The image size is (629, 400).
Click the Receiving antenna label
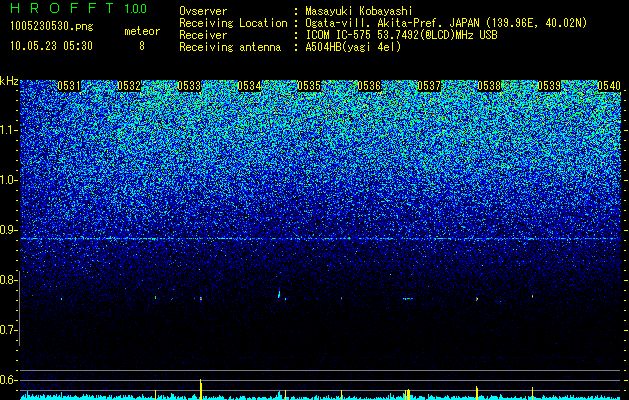click(x=230, y=47)
